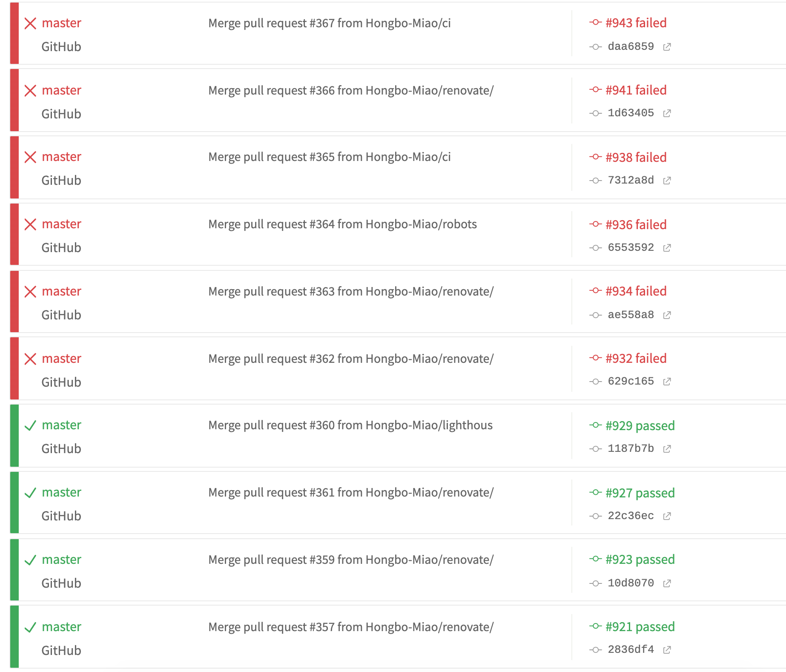Click the external link icon next to 629c165
786x672 pixels.
tap(667, 381)
